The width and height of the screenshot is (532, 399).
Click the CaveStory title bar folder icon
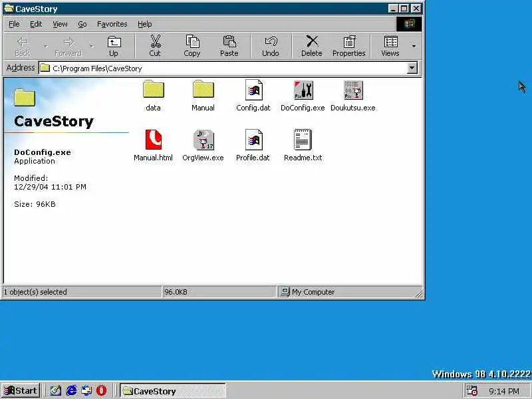click(9, 9)
